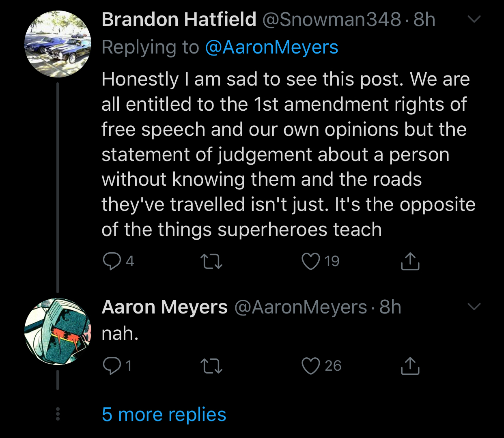Screen dimensions: 504x438
Task: Click the three-dot thread indicator
Action: click(58, 414)
